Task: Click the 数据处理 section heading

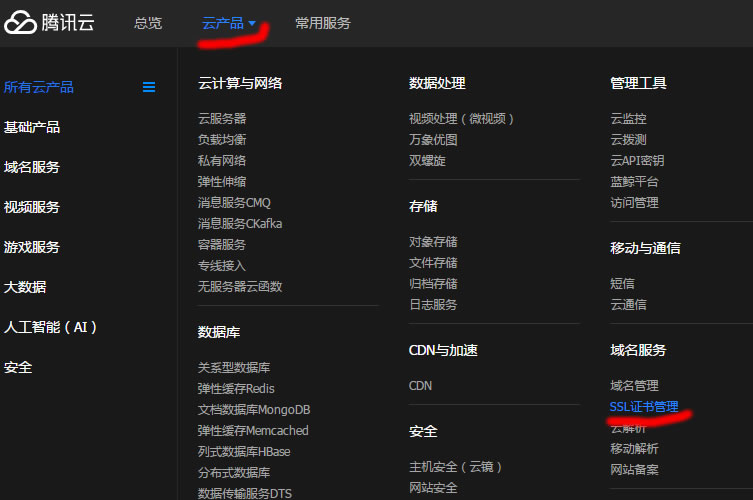Action: click(437, 83)
